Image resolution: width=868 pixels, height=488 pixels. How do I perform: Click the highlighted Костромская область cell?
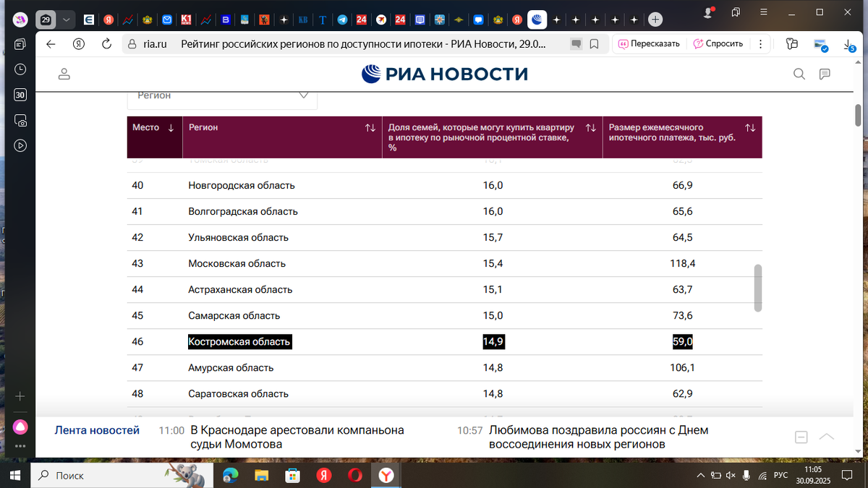[x=239, y=341]
